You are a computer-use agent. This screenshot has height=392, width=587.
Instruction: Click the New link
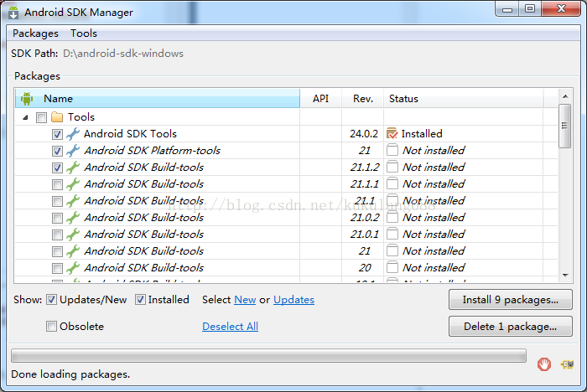point(245,300)
